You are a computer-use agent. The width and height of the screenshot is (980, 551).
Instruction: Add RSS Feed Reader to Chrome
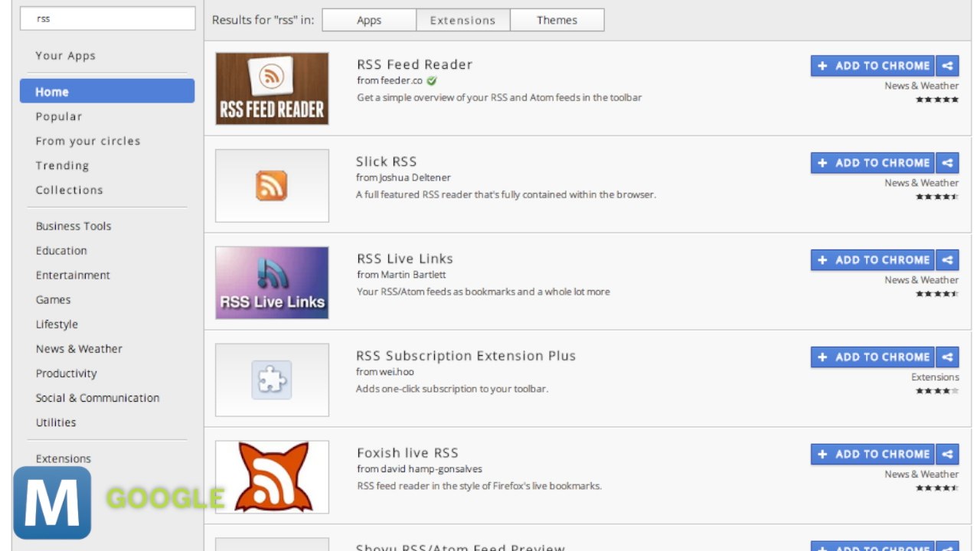pos(873,66)
